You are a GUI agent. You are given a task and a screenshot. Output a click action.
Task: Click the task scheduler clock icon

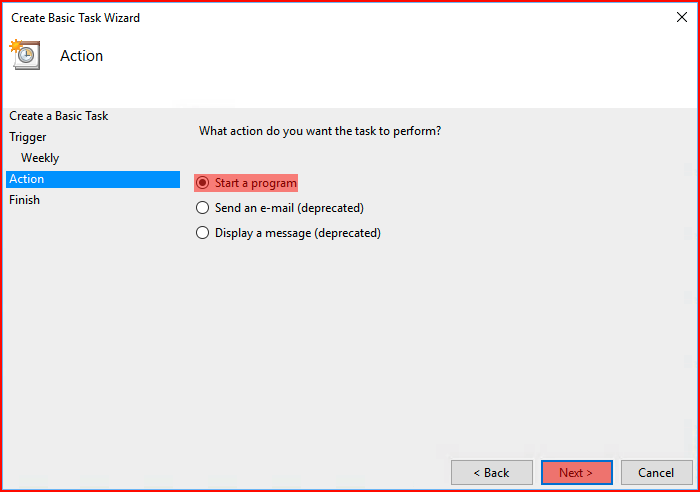[x=25, y=54]
